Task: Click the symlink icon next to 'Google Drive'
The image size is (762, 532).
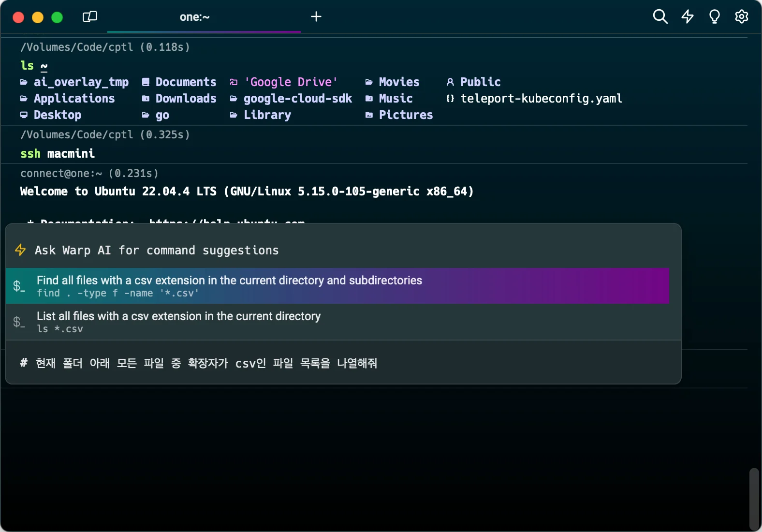Action: [x=234, y=82]
